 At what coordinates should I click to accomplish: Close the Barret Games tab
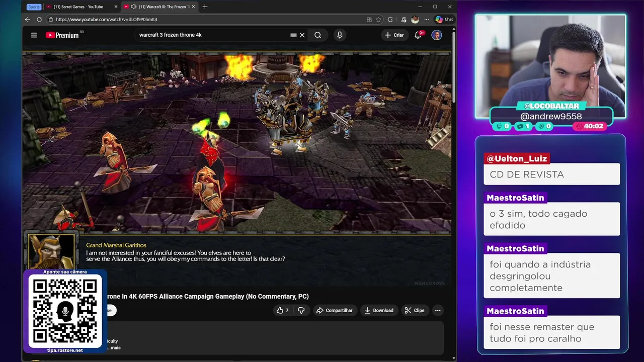[x=116, y=7]
